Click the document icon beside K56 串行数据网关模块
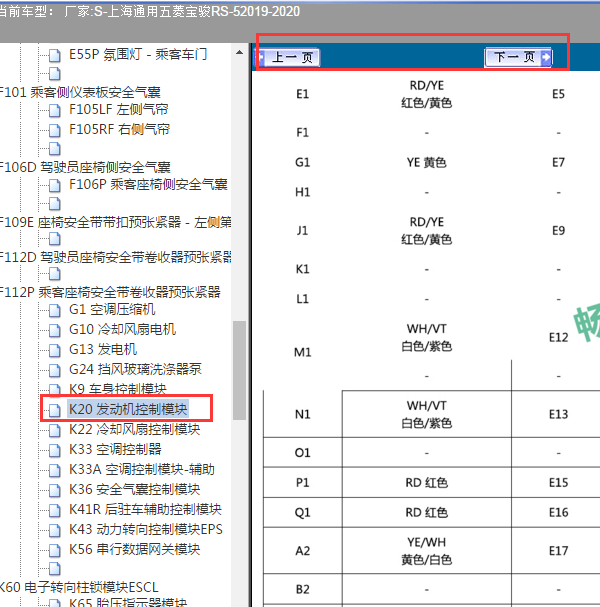Screen dimensions: 600x607 pyautogui.click(x=55, y=550)
